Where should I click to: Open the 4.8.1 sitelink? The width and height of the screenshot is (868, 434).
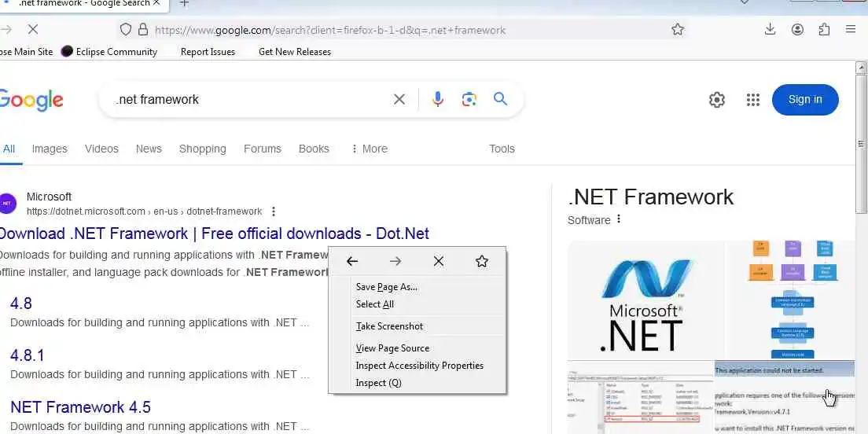(27, 355)
